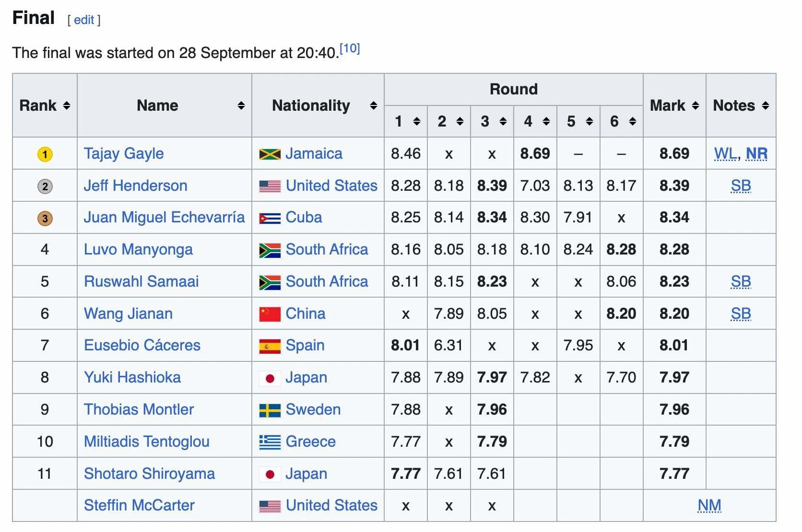The width and height of the screenshot is (802, 532).
Task: Click the Sweden flag icon
Action: coord(270,410)
